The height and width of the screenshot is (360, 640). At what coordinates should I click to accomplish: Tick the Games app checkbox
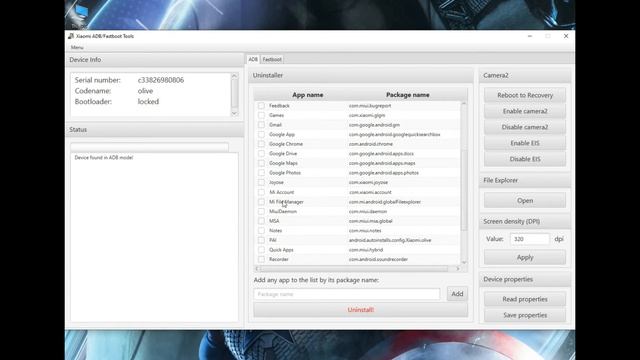pos(261,115)
